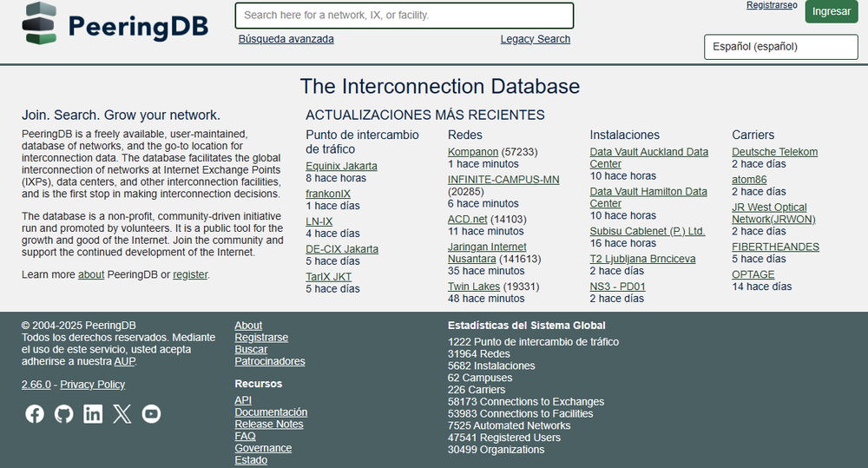Follow the 'register' link in intro text
The height and width of the screenshot is (468, 868).
pyautogui.click(x=190, y=274)
